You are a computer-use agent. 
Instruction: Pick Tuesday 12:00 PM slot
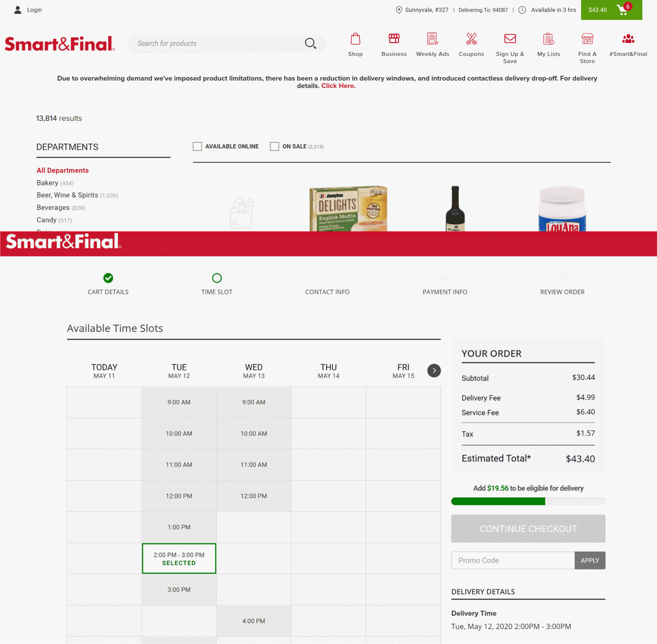[x=179, y=496]
